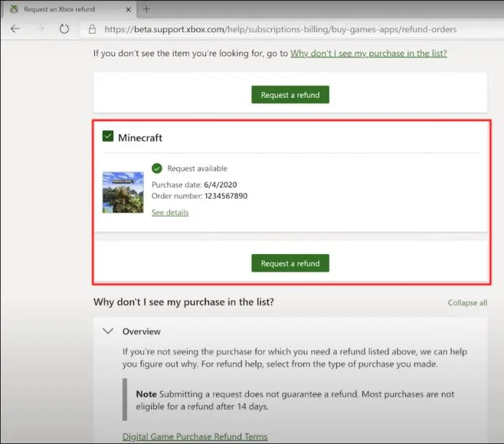Reload the page with refresh icon
The image size is (504, 444).
point(64,29)
